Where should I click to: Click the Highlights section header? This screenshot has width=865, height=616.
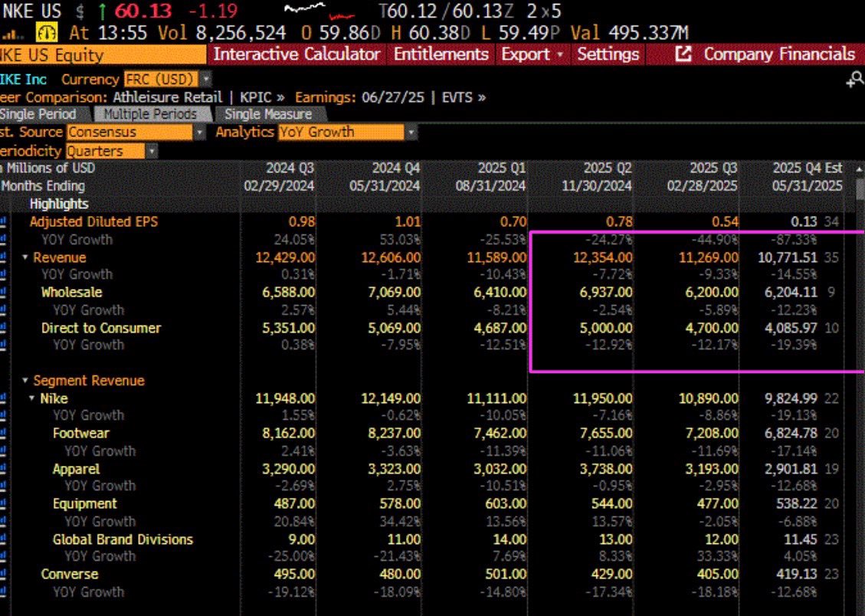[59, 204]
